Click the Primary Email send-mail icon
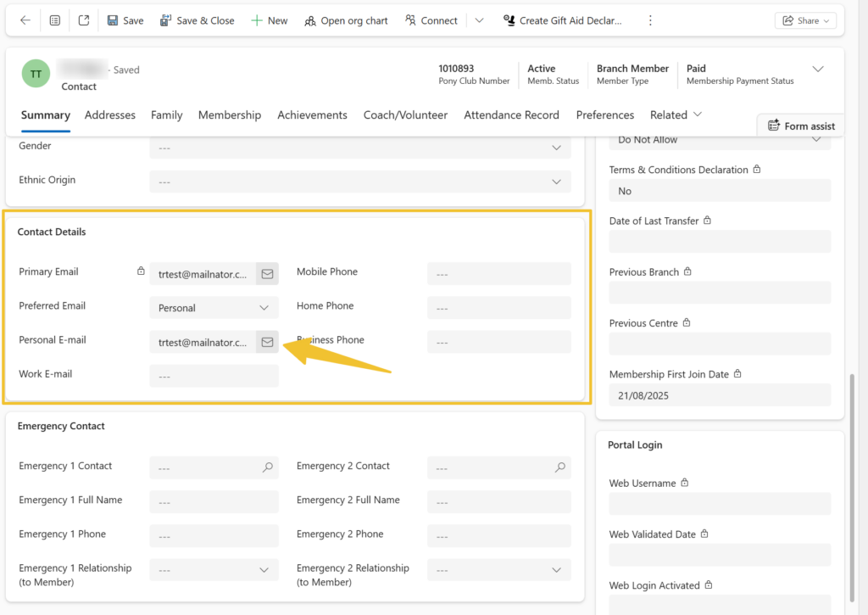 point(267,274)
